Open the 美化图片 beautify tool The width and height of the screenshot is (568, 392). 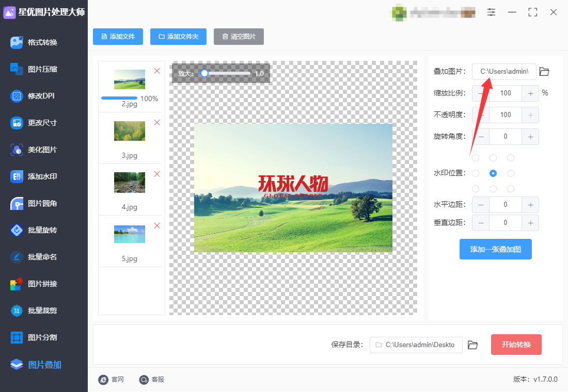[x=34, y=150]
